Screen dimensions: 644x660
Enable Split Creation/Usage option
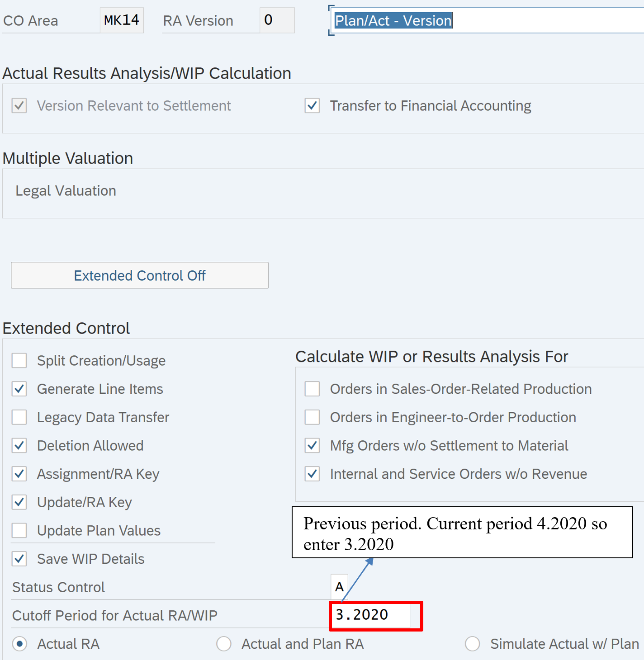click(19, 361)
